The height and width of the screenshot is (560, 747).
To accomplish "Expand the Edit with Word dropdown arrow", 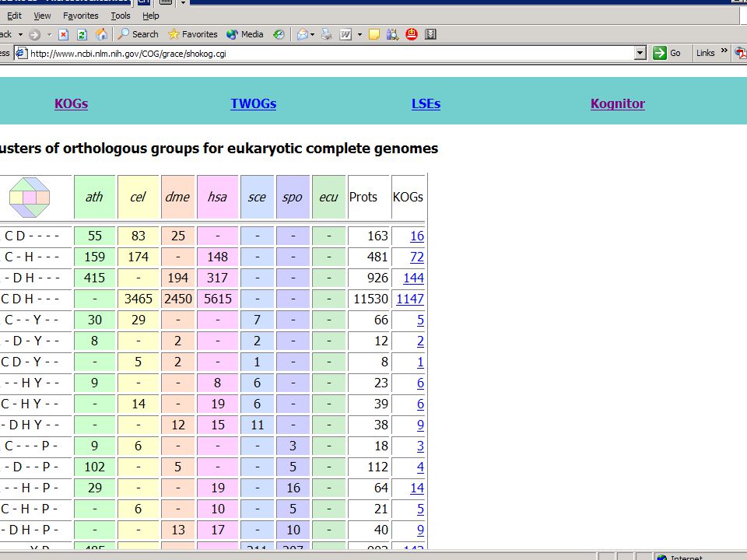I will [x=359, y=34].
